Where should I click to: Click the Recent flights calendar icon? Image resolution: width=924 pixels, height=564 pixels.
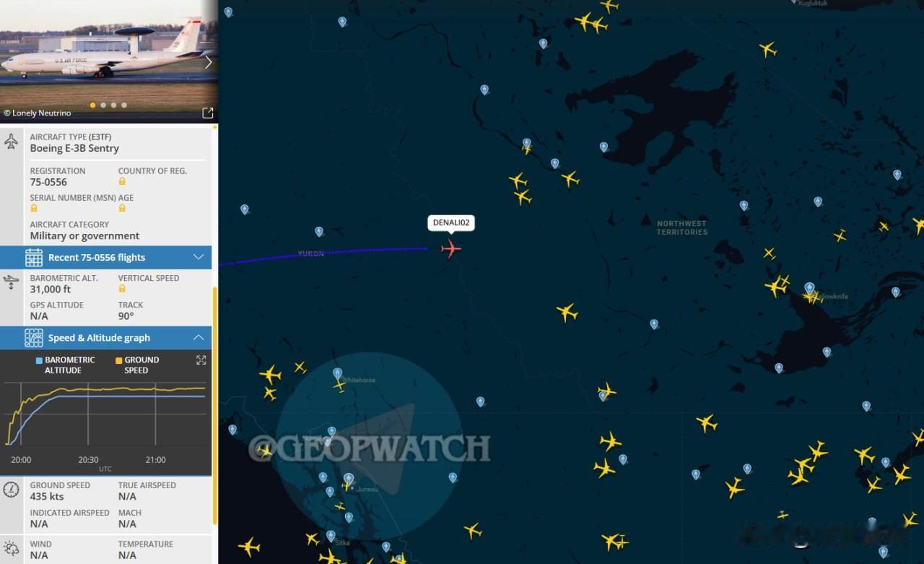pos(34,257)
